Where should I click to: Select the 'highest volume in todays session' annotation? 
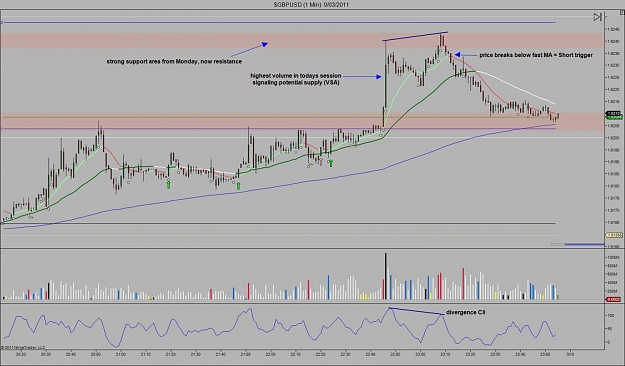point(296,79)
